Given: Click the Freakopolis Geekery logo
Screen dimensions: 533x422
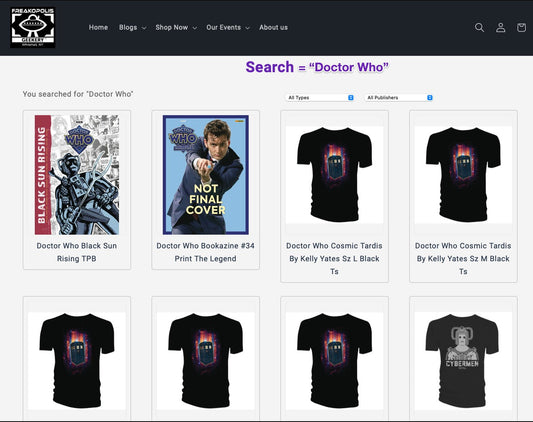Looking at the screenshot, I should (33, 28).
